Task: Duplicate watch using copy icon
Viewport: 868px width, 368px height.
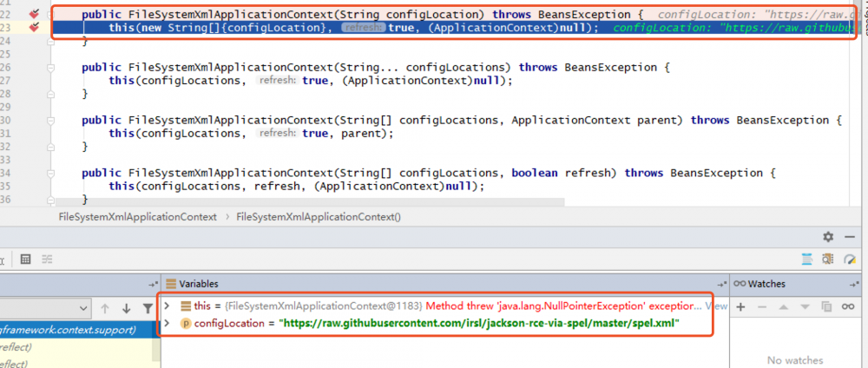Action: [826, 306]
